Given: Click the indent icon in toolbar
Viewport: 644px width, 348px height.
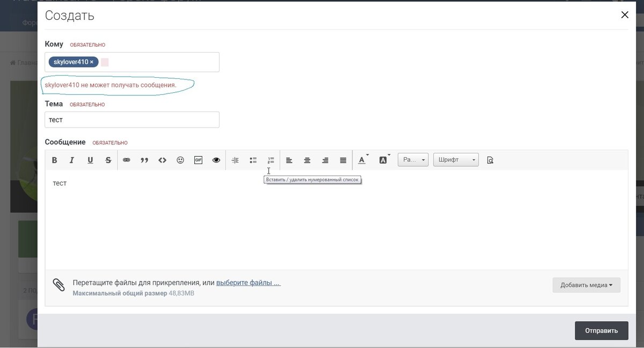Looking at the screenshot, I should pos(235,160).
